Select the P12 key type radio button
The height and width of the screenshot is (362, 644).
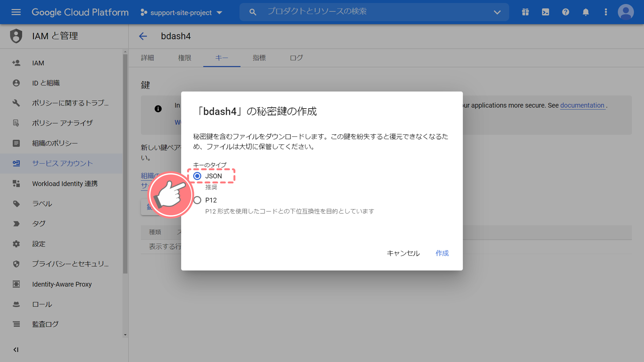tap(197, 200)
